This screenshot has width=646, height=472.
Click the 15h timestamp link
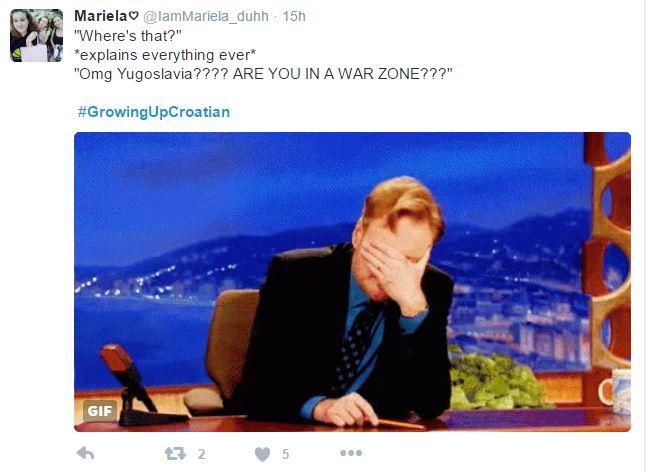tap(294, 16)
